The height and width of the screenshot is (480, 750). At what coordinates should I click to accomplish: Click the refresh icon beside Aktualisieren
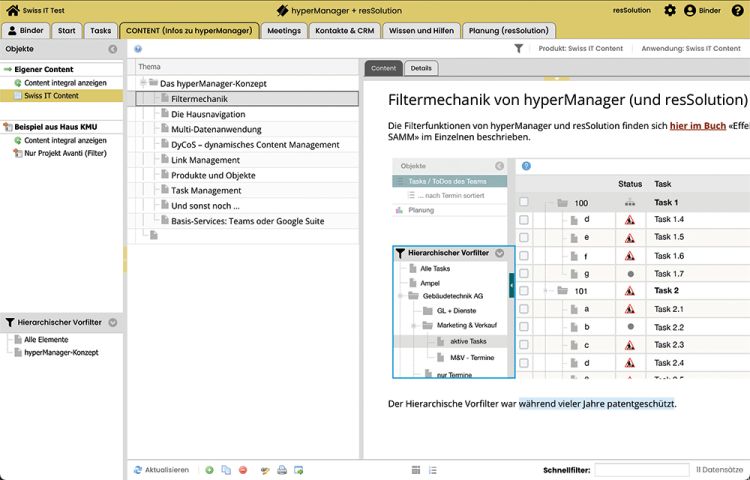coord(138,470)
